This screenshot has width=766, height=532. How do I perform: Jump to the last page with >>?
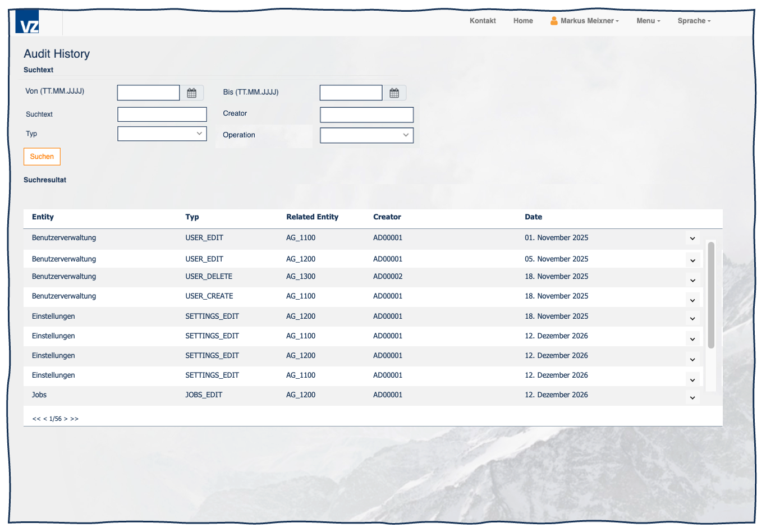tap(75, 419)
